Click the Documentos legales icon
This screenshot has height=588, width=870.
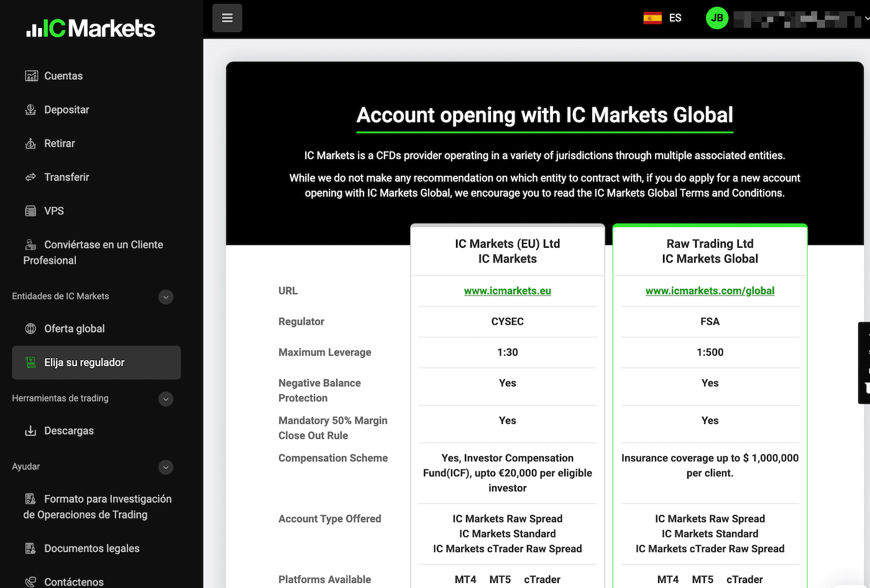30,549
